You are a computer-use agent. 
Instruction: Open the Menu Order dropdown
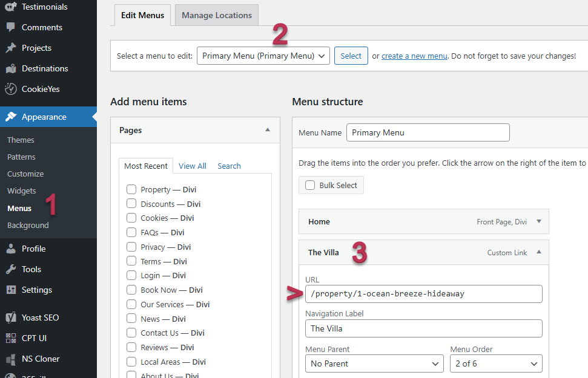(x=495, y=363)
